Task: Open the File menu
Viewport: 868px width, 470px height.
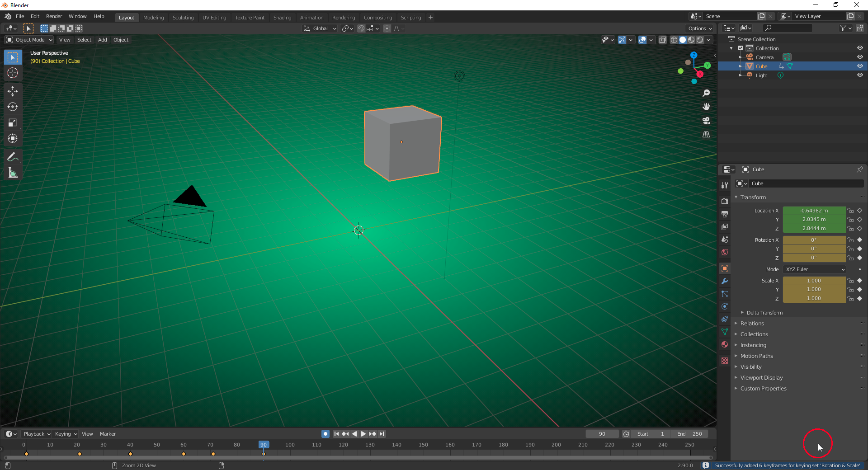Action: click(20, 16)
